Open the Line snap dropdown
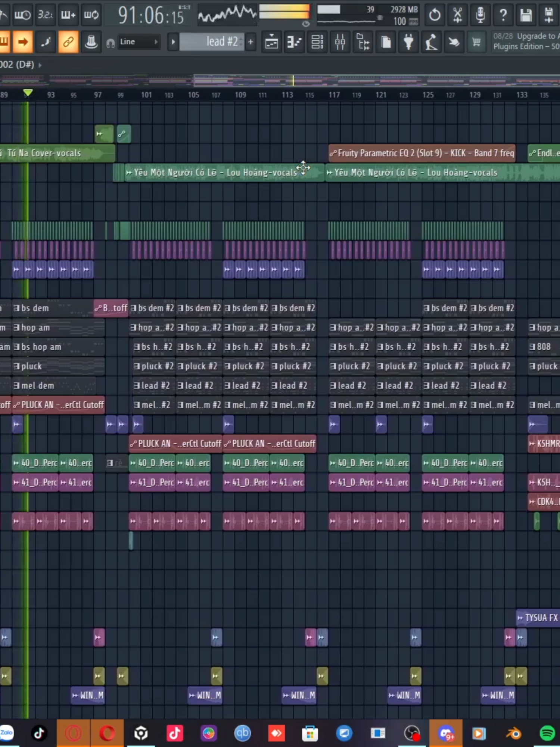 139,42
